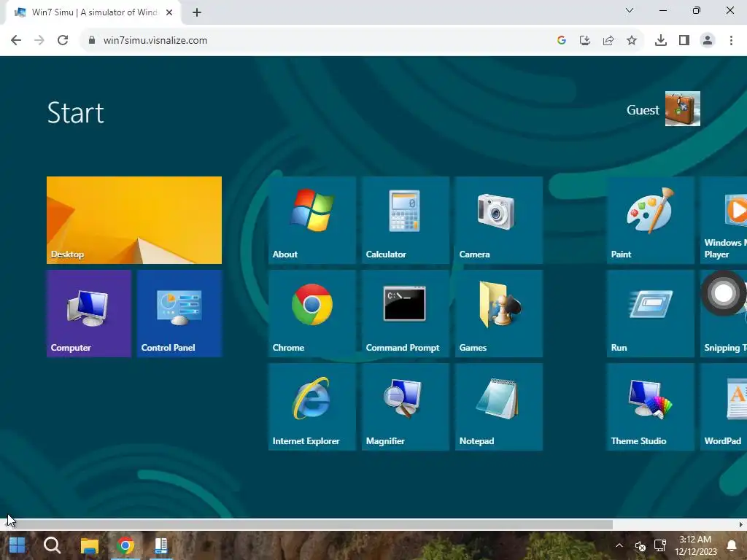The height and width of the screenshot is (560, 747).
Task: Open the Windows Media Player tile
Action: tap(724, 220)
